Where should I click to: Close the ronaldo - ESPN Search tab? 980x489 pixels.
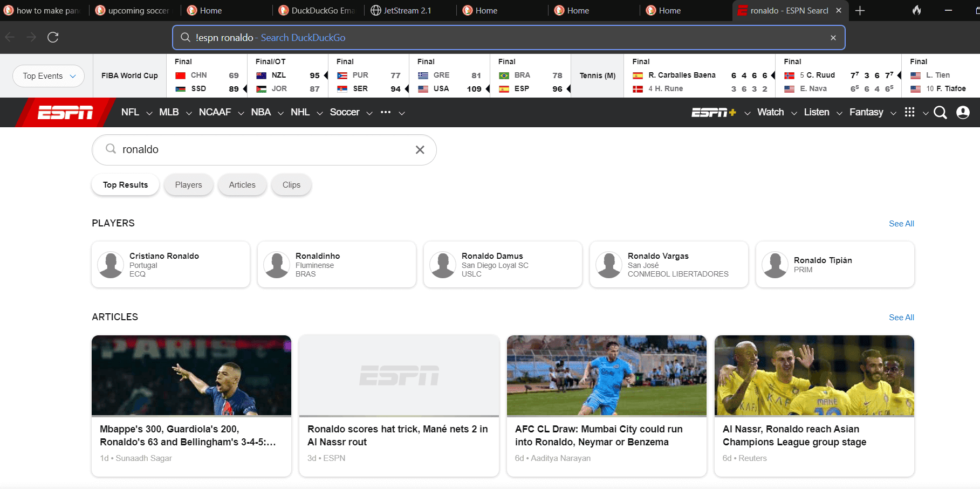pyautogui.click(x=839, y=10)
